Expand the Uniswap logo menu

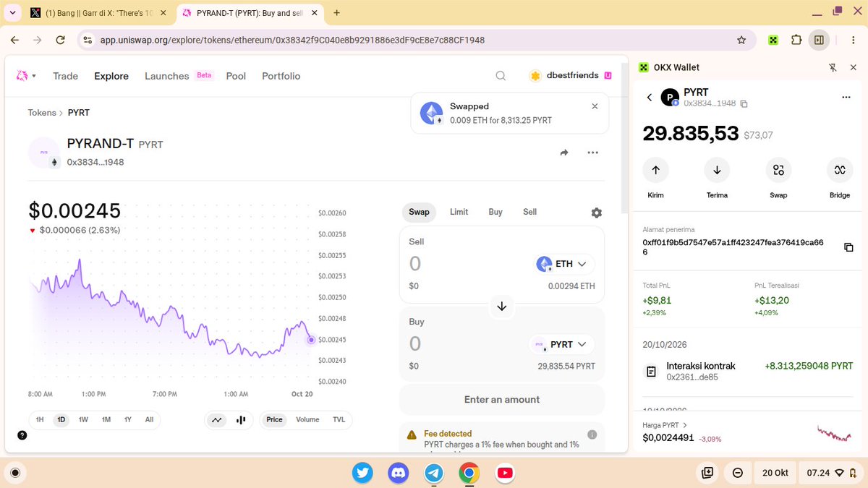tap(26, 76)
